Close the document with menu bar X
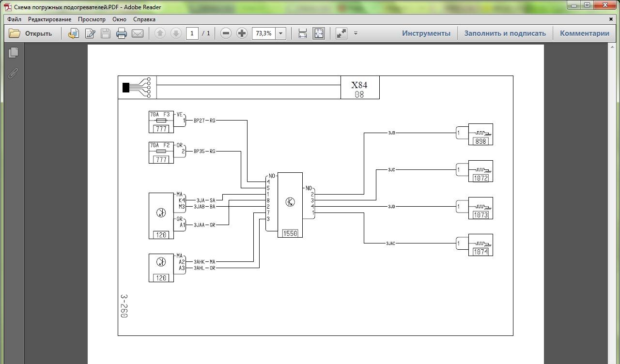Screen dimensions: 620x364 click(x=611, y=19)
